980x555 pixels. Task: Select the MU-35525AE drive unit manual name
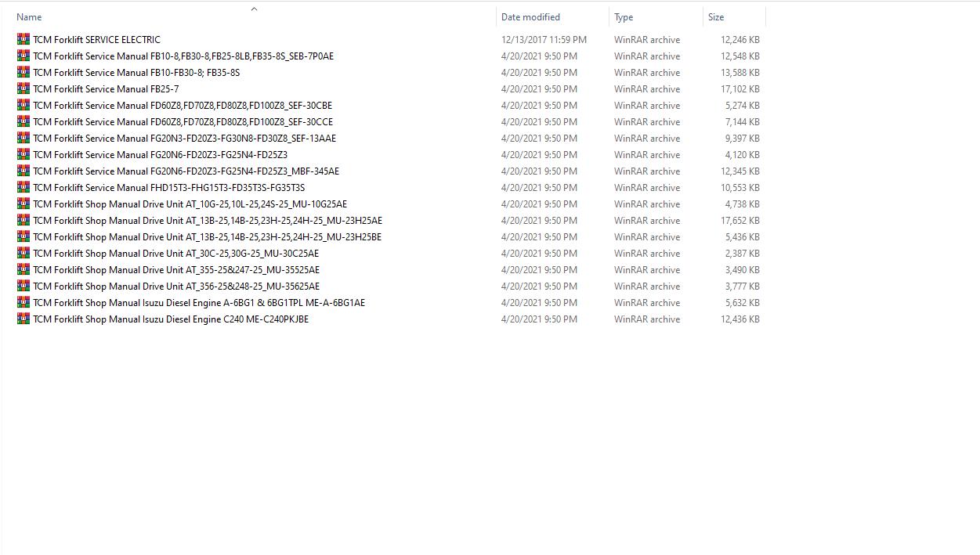tap(175, 269)
